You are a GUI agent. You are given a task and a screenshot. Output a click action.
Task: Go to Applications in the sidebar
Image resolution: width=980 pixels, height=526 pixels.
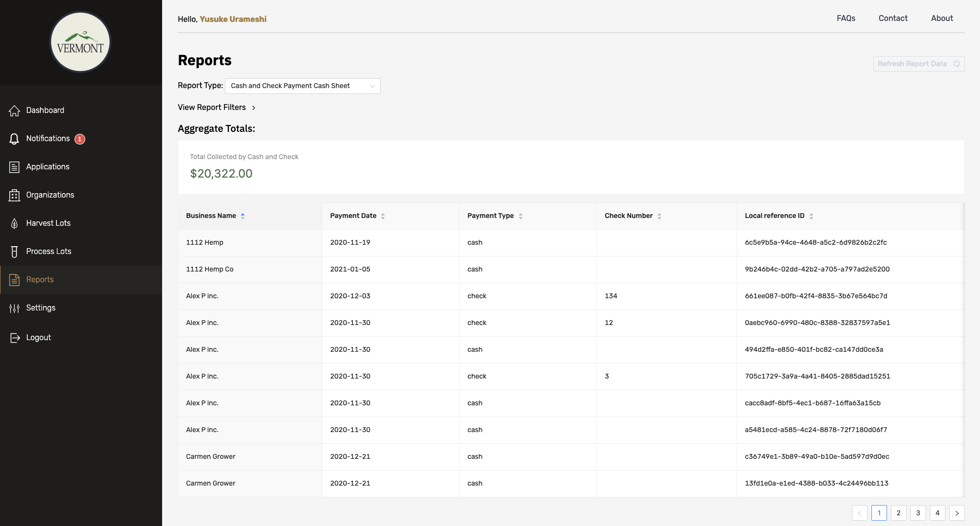click(81, 167)
